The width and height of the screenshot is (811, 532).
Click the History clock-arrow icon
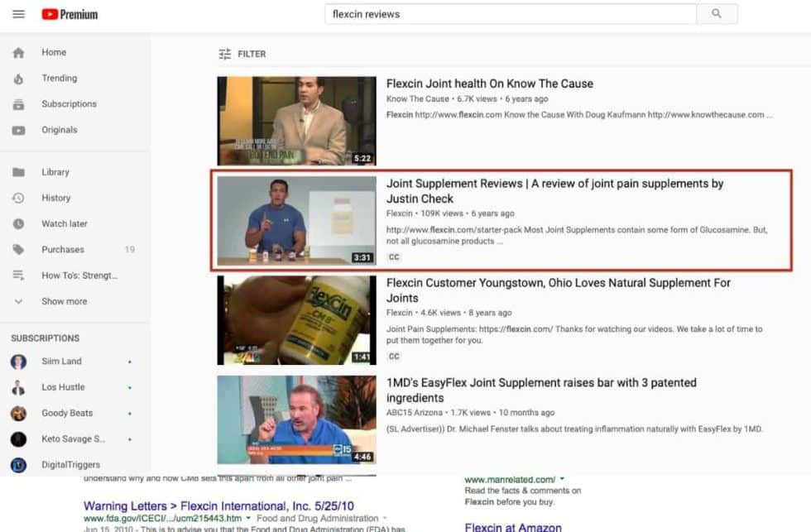point(18,198)
